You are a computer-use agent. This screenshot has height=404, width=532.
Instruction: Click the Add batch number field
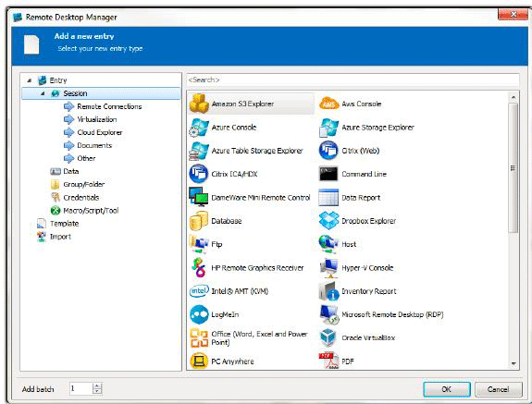pyautogui.click(x=80, y=389)
